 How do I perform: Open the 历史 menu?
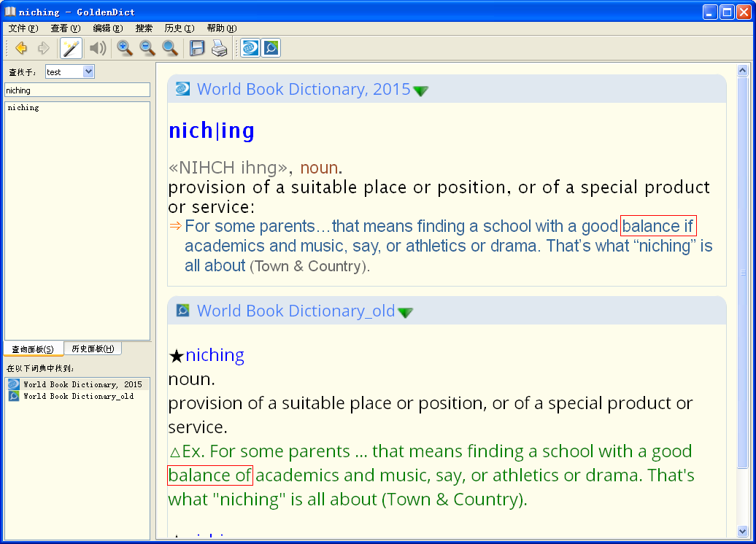pyautogui.click(x=180, y=28)
